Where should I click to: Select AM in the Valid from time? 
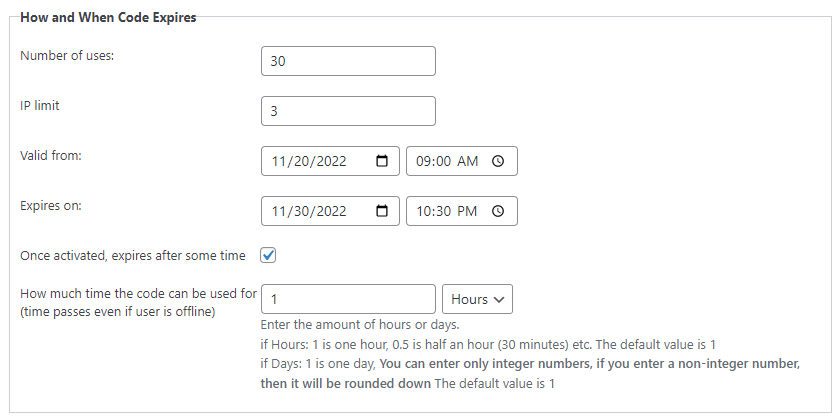click(468, 161)
